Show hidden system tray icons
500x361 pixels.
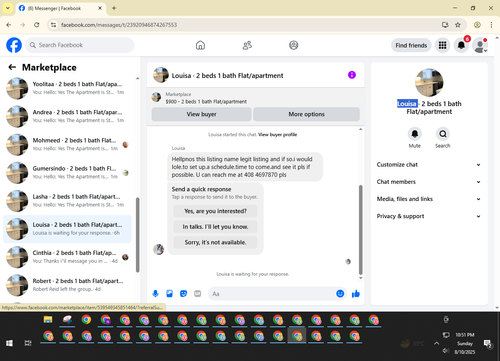(x=436, y=343)
